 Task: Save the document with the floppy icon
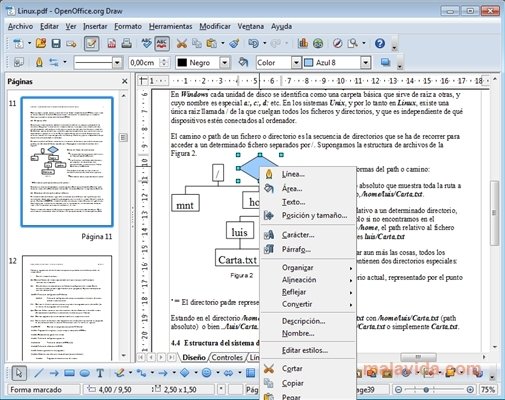[56, 43]
